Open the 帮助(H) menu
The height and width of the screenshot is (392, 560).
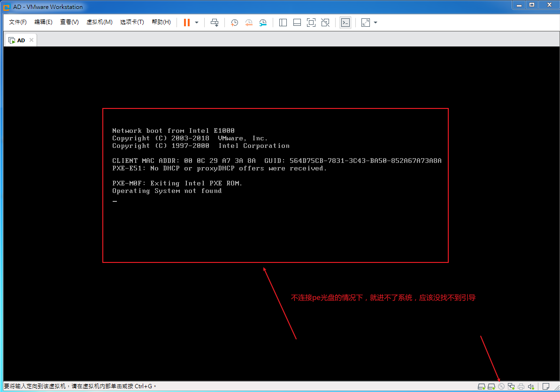161,22
